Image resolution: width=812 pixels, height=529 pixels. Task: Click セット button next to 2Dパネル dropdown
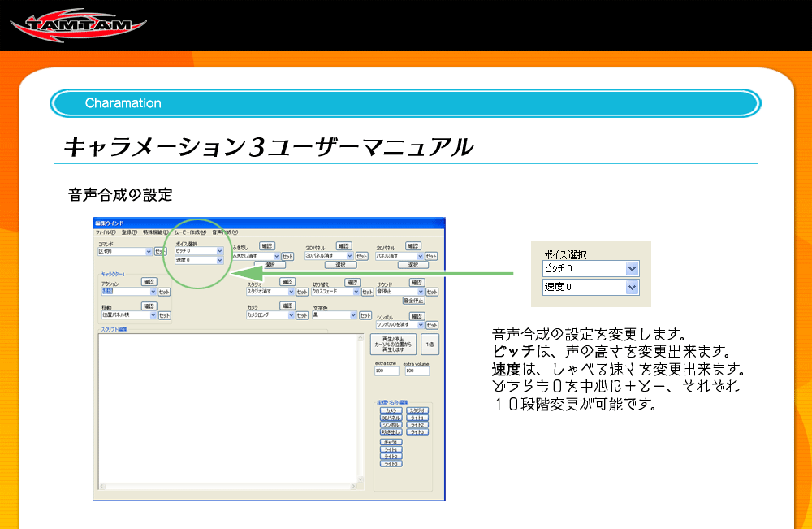(431, 256)
